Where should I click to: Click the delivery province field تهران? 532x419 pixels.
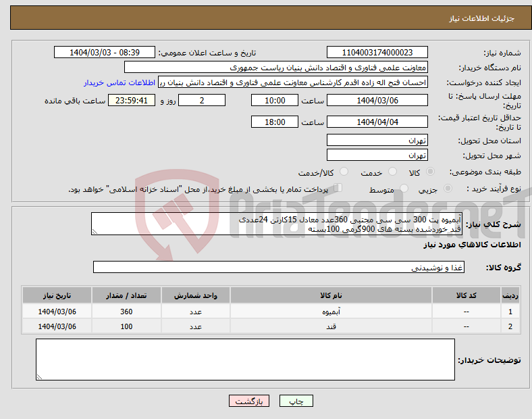pos(377,140)
